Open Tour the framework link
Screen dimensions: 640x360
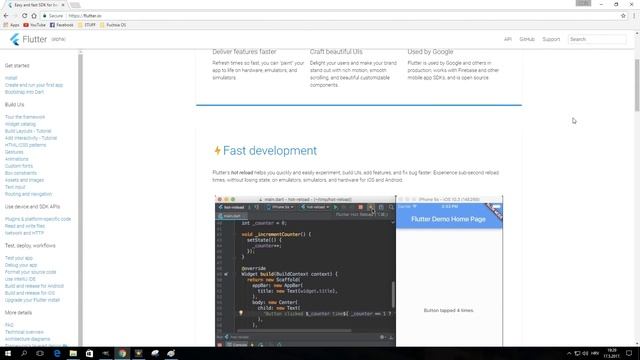[25, 117]
